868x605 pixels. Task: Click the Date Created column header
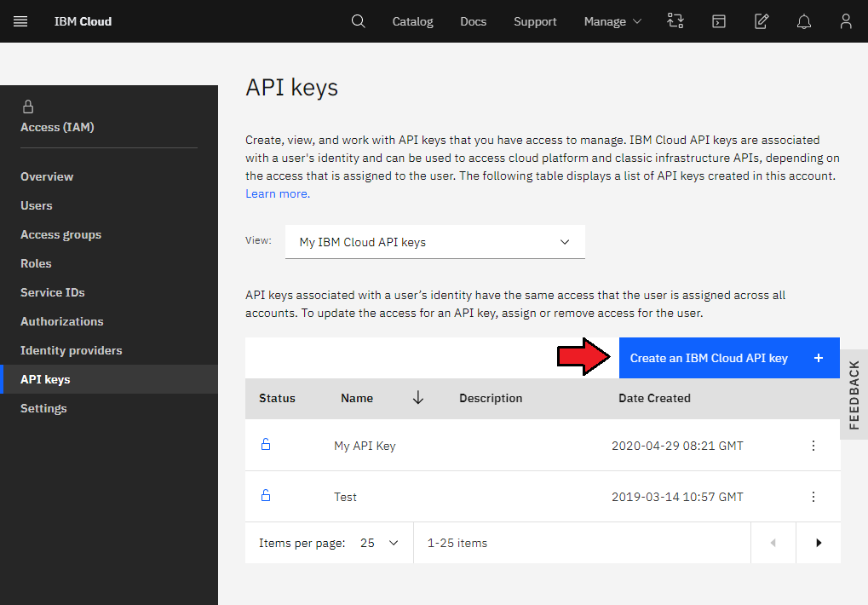[x=654, y=398]
